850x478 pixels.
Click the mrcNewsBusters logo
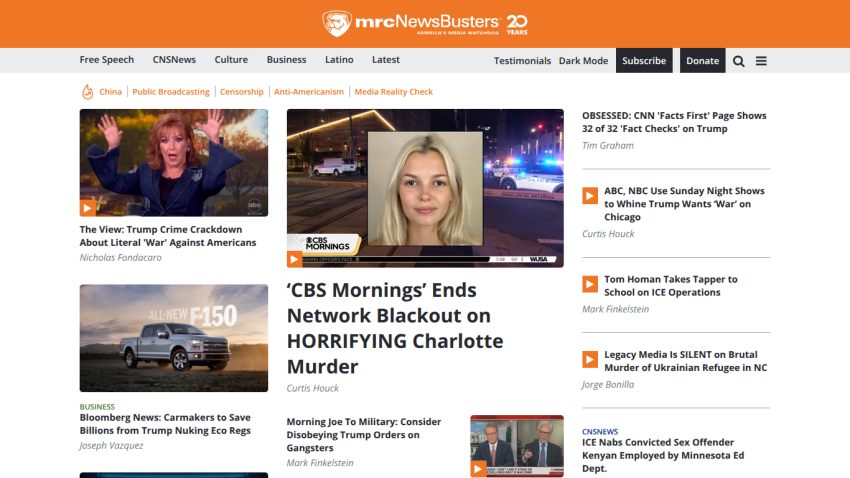(x=424, y=24)
